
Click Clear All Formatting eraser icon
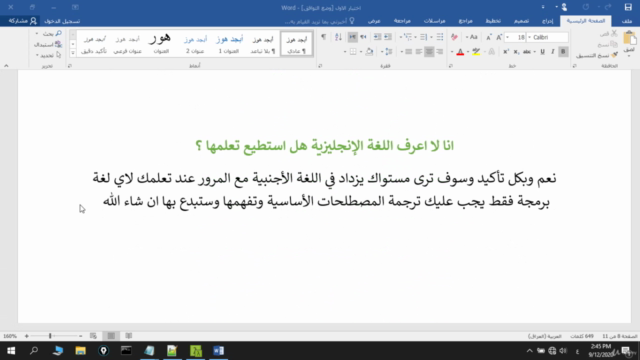coord(454,37)
